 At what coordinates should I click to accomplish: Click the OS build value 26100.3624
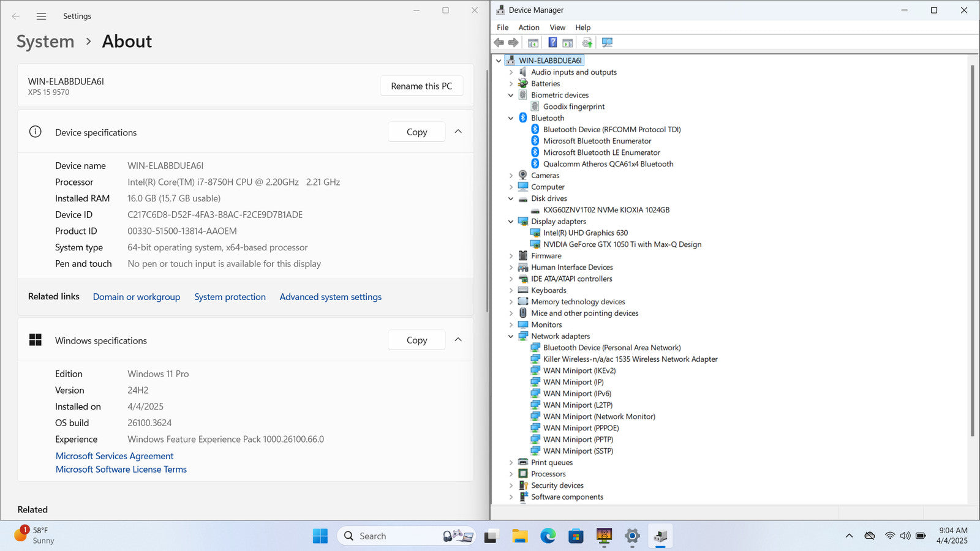(149, 423)
